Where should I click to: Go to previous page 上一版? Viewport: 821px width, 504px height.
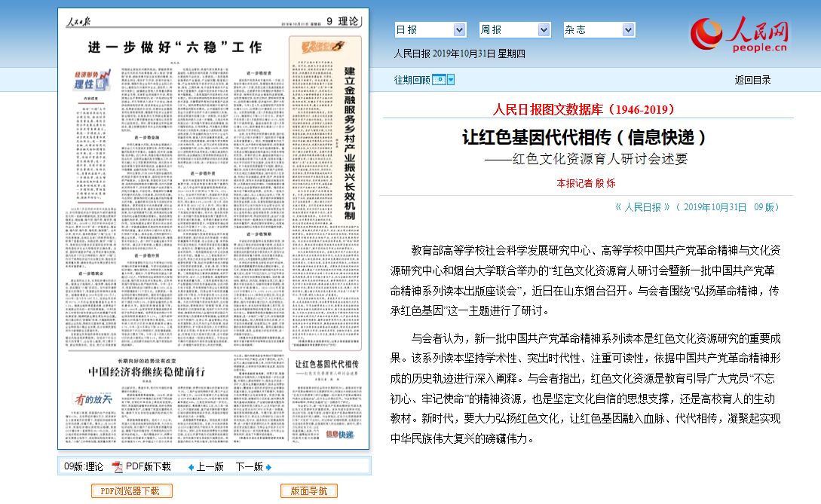(210, 467)
